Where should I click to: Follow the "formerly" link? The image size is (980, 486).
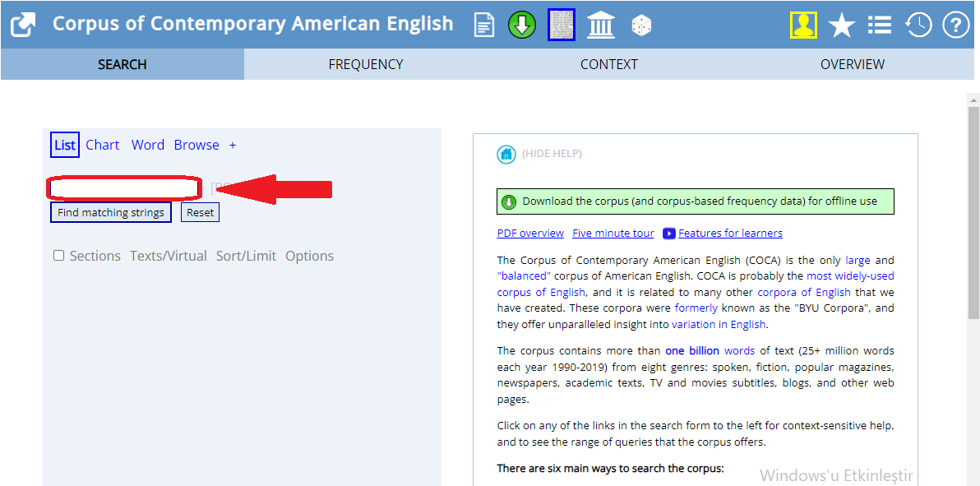696,308
